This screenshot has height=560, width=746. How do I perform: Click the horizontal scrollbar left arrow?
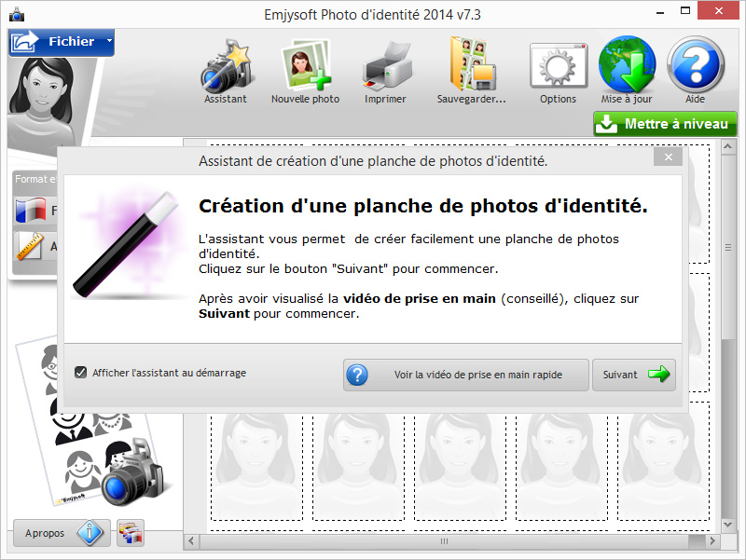191,540
